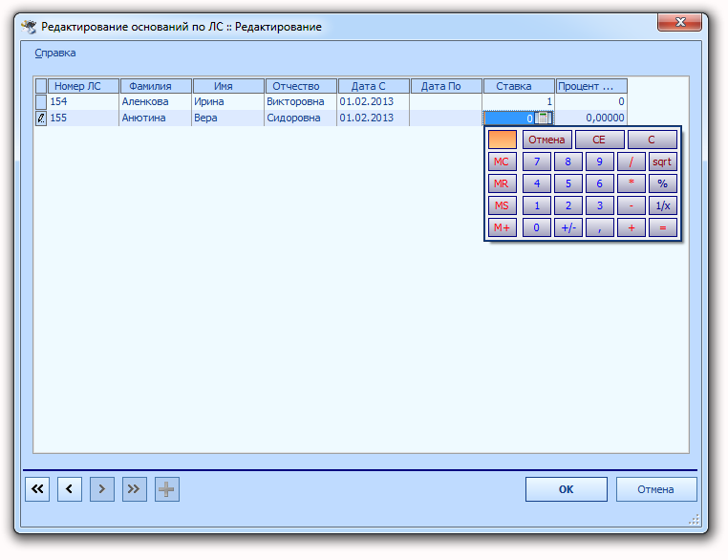Select cell Аленкова in the table
Viewport: 728px width, 560px height.
[156, 101]
